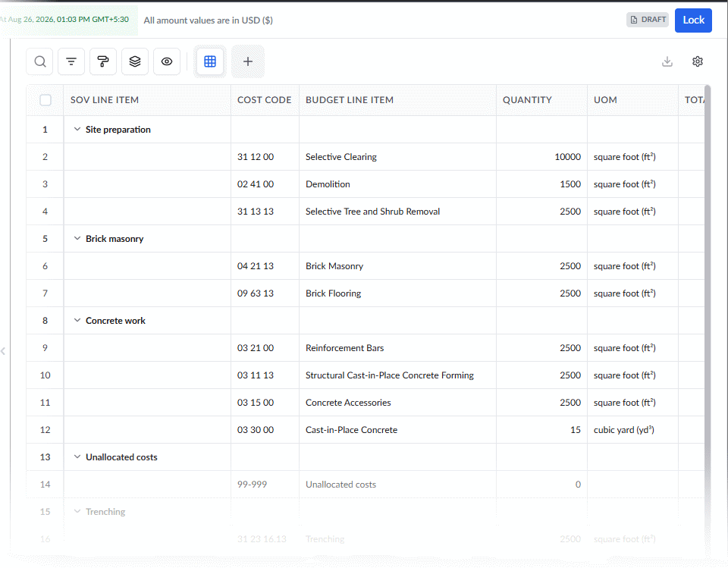Click the DRAFT status badge
Screen dimensions: 728x568
[x=648, y=20]
